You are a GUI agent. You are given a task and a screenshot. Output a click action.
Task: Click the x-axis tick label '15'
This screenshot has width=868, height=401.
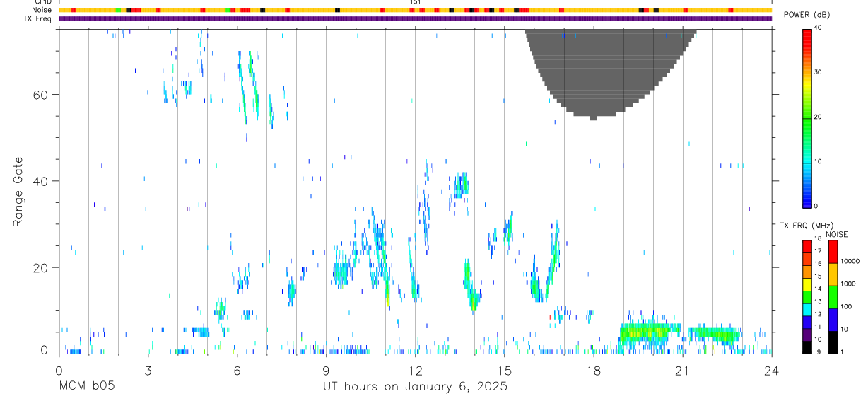[504, 370]
